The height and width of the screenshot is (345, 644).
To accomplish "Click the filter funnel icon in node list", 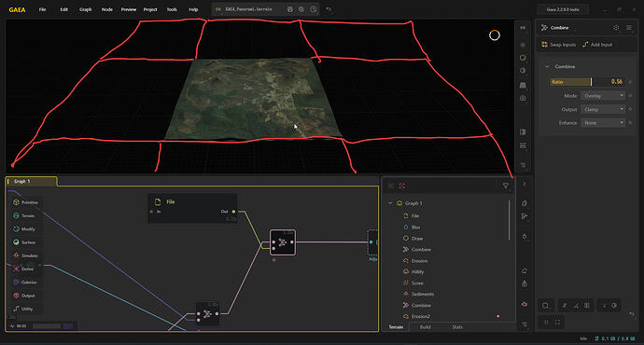I will pyautogui.click(x=506, y=186).
